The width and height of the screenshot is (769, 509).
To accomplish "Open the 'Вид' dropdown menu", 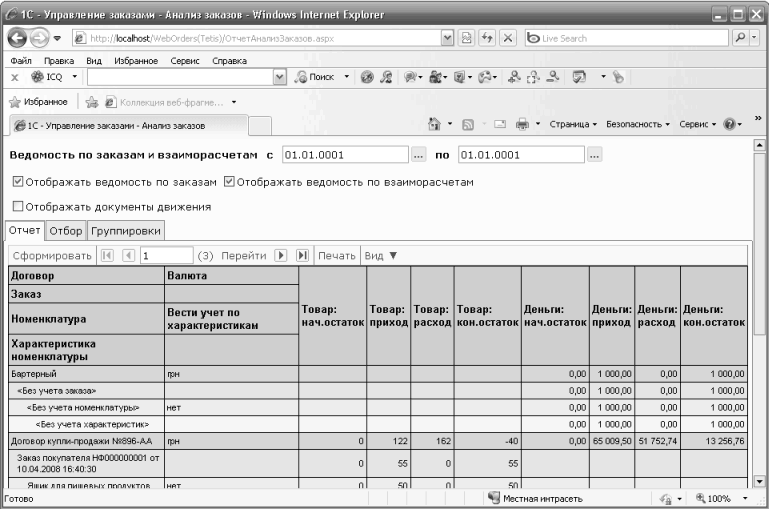I will coord(381,255).
